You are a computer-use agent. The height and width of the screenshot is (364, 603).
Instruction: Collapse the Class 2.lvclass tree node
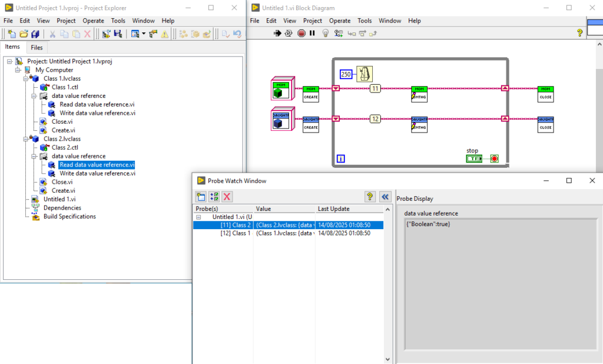point(26,139)
